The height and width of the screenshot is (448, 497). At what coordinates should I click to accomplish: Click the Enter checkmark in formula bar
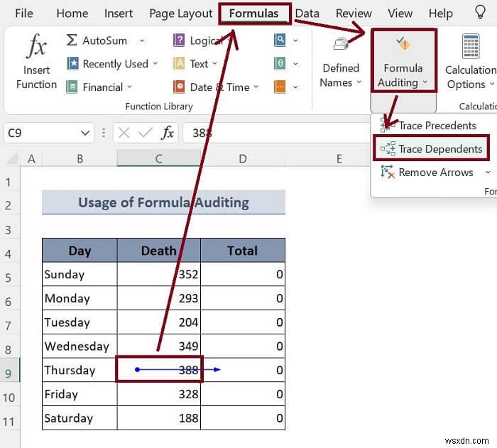click(146, 133)
